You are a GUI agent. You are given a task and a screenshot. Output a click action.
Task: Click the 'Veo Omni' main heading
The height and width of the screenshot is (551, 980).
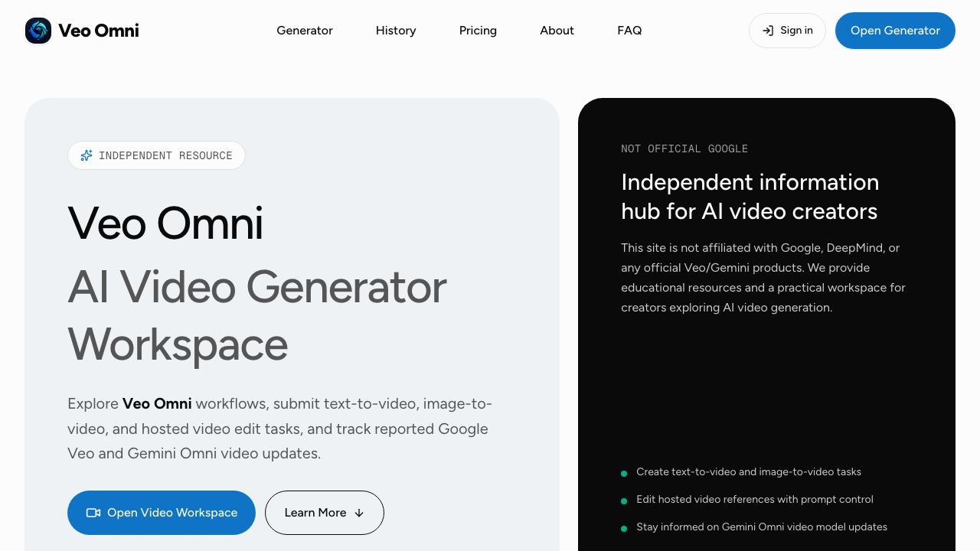pyautogui.click(x=165, y=223)
